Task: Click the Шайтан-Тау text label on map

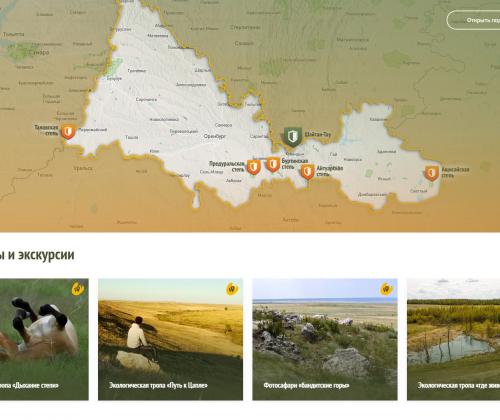Action: [x=318, y=135]
